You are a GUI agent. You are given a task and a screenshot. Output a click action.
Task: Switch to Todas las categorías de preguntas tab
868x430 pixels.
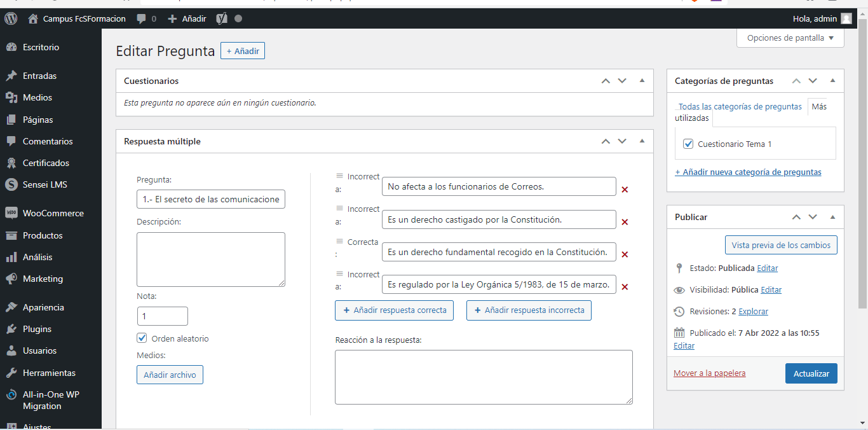(740, 106)
